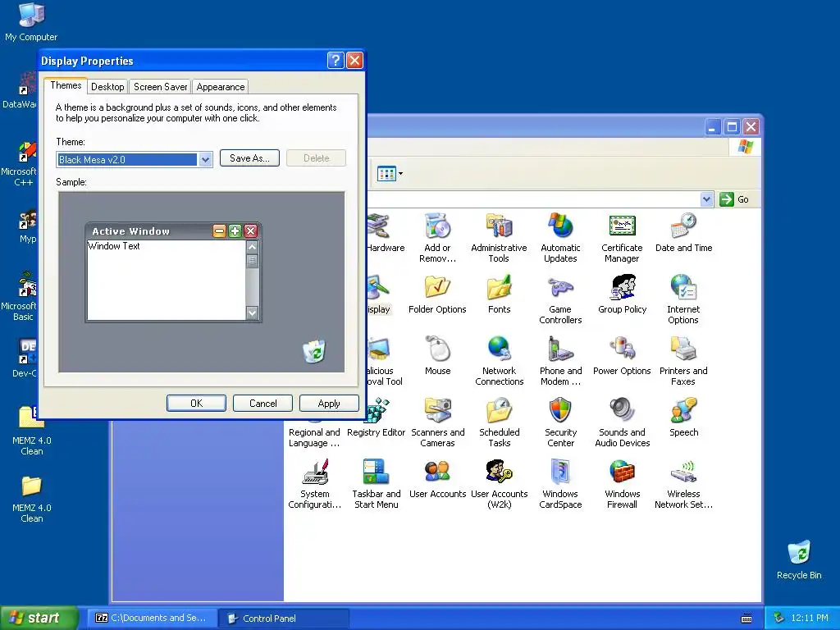Open Mouse settings icon
840x630 pixels.
(438, 356)
